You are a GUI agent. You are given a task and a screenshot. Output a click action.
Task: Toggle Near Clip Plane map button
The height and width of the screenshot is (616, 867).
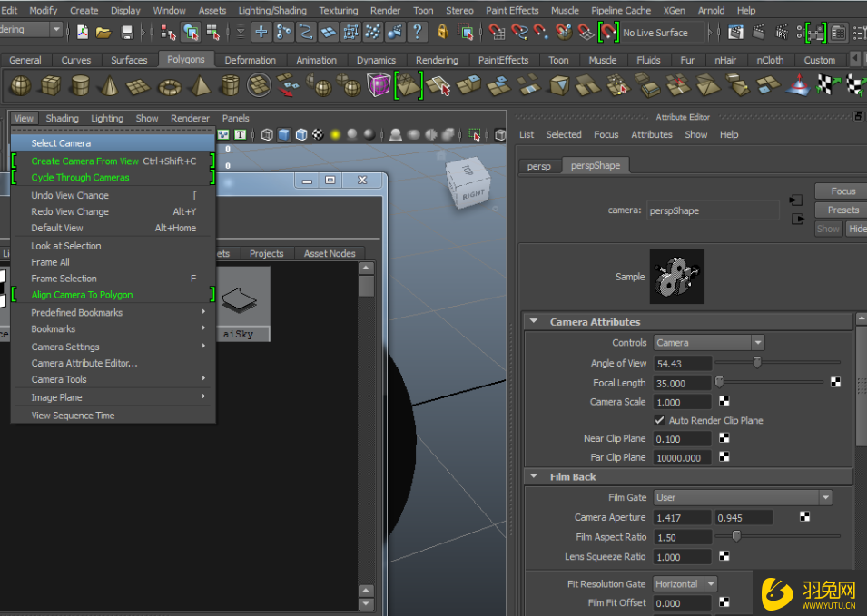tap(724, 438)
